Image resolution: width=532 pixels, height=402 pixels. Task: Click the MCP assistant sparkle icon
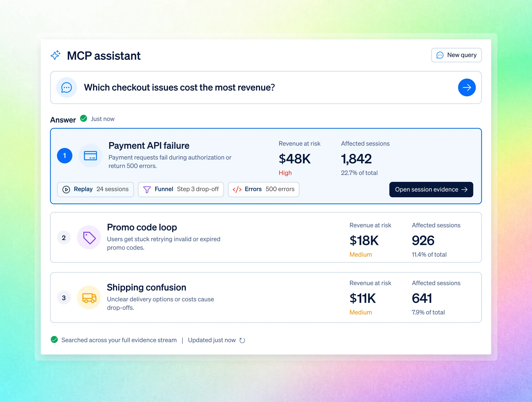coord(55,55)
